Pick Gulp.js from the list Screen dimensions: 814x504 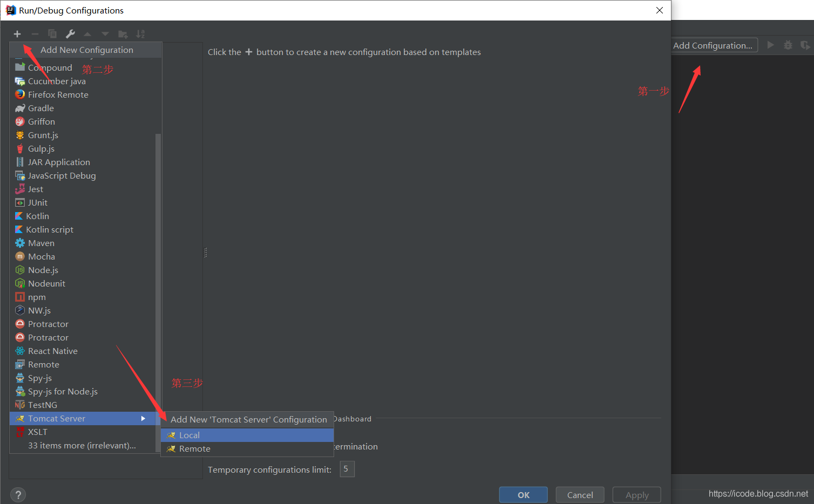tap(82, 148)
